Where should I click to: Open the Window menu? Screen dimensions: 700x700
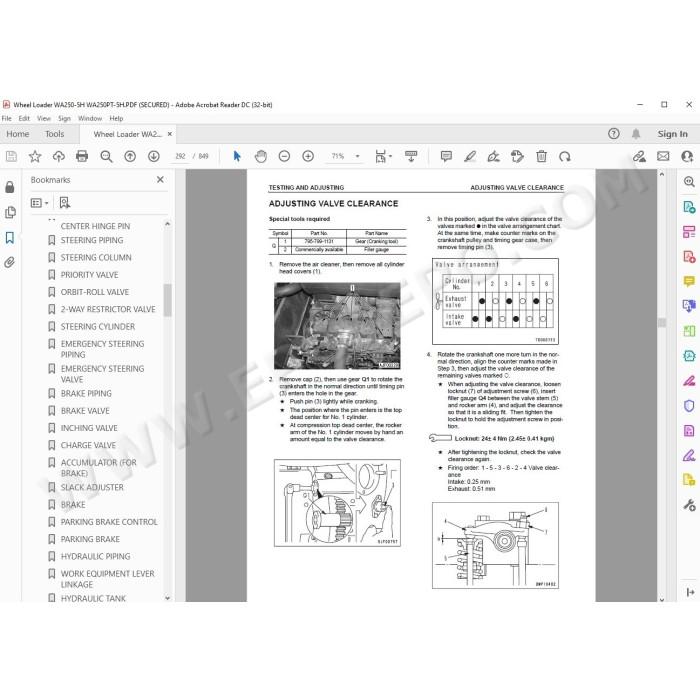tap(90, 118)
